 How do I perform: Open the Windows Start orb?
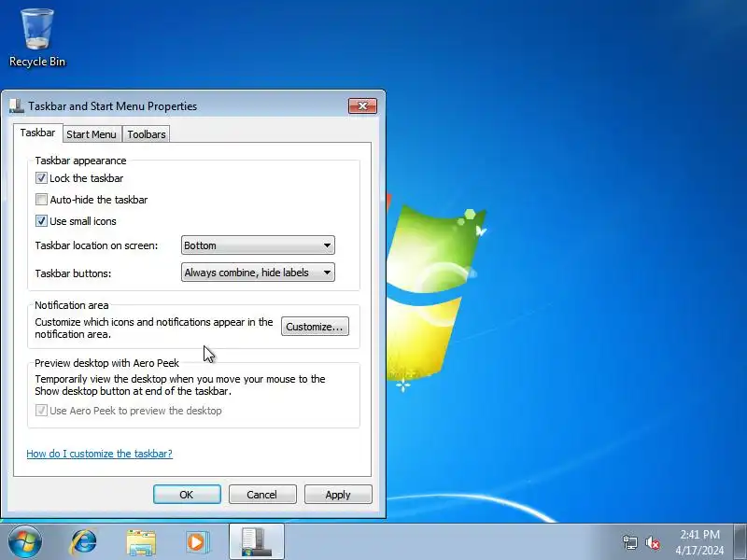tap(25, 541)
